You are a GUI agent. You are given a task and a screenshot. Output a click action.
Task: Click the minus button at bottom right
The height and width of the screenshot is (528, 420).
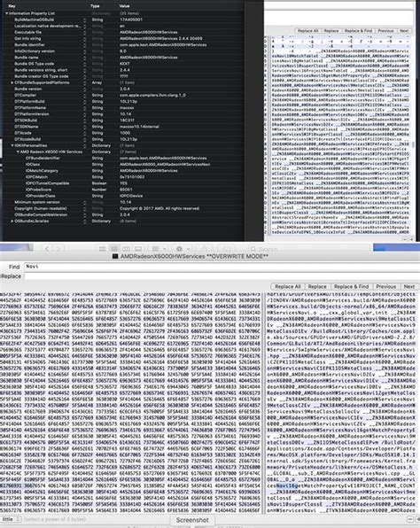click(409, 519)
